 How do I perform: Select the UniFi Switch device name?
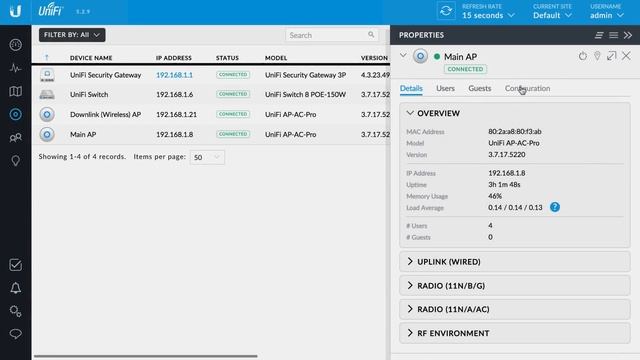89,94
